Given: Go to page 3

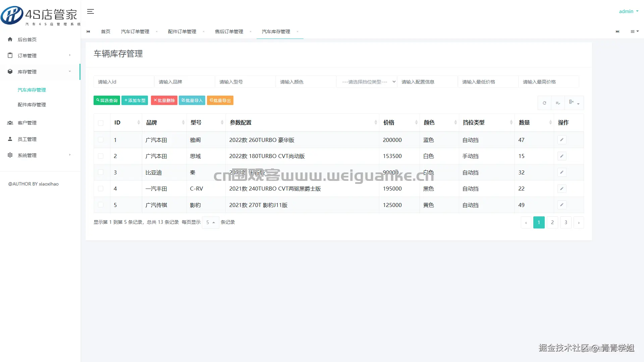Looking at the screenshot, I should [x=566, y=222].
